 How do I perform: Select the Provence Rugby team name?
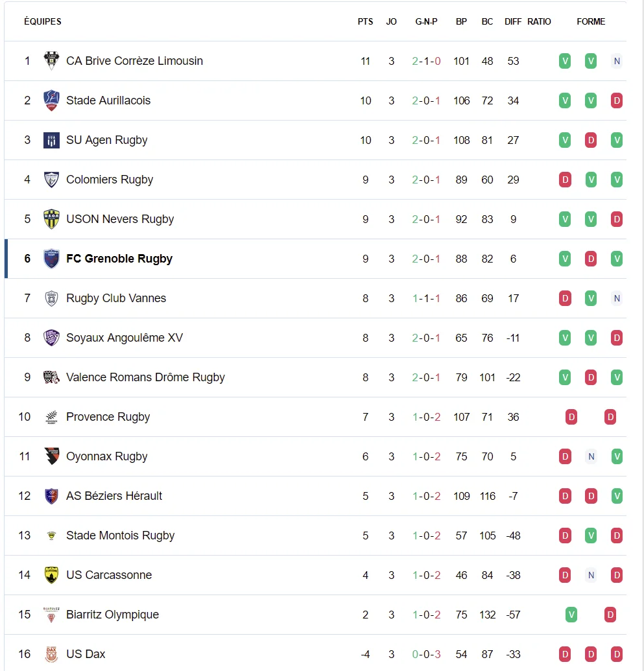point(108,417)
